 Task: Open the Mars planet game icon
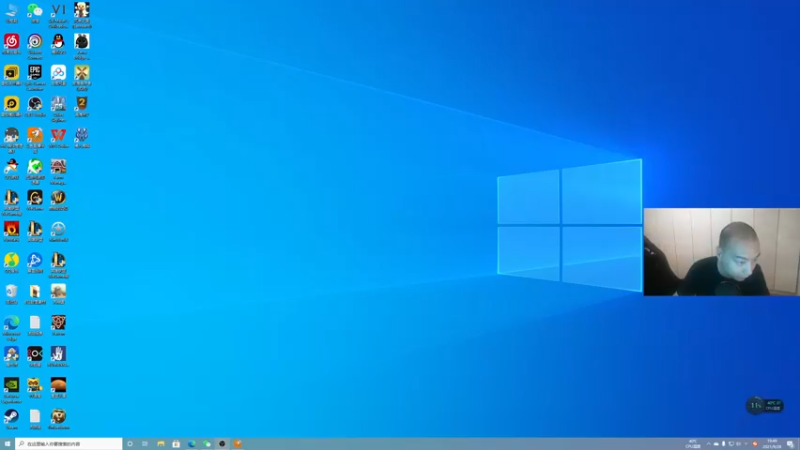pos(58,387)
